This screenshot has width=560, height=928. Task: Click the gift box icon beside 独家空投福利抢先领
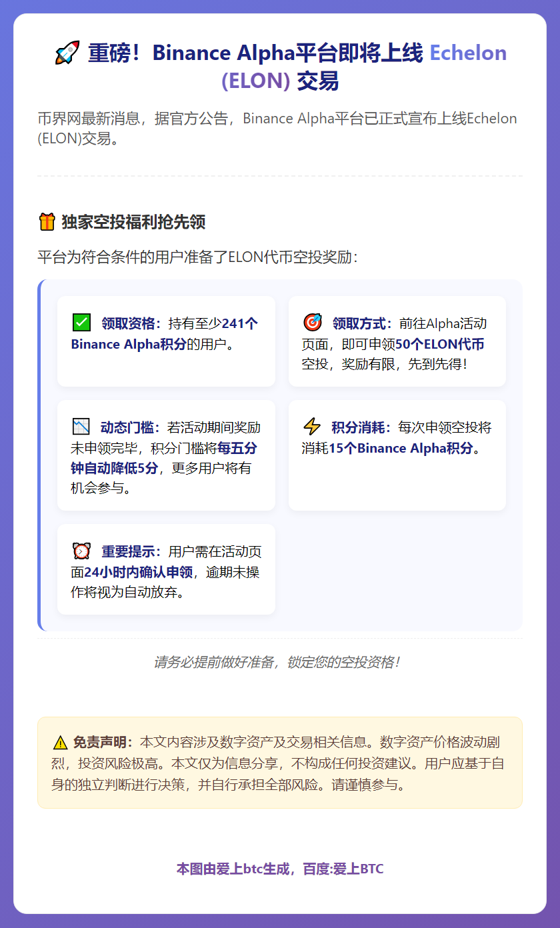pyautogui.click(x=47, y=222)
